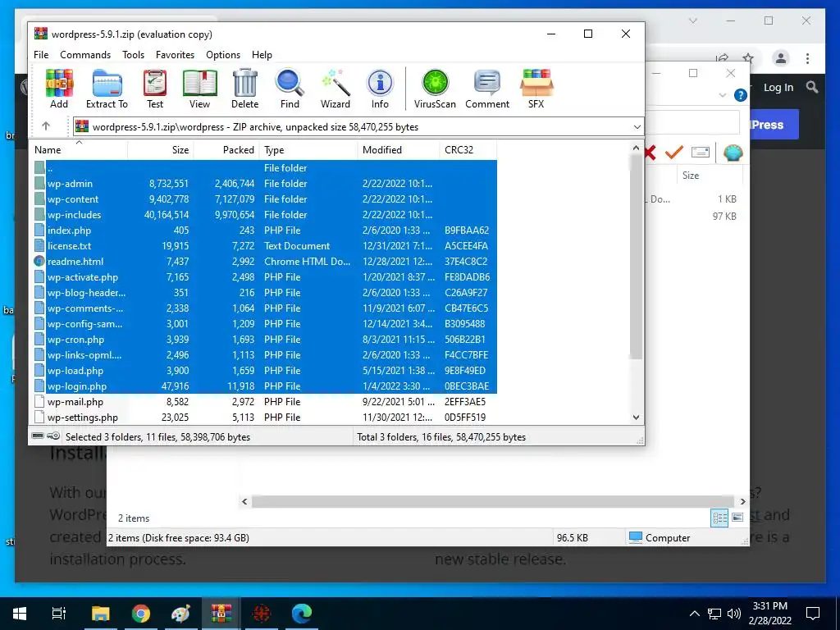This screenshot has width=840, height=630.
Task: Click the share icon in Chrome address bar
Action: (723, 58)
